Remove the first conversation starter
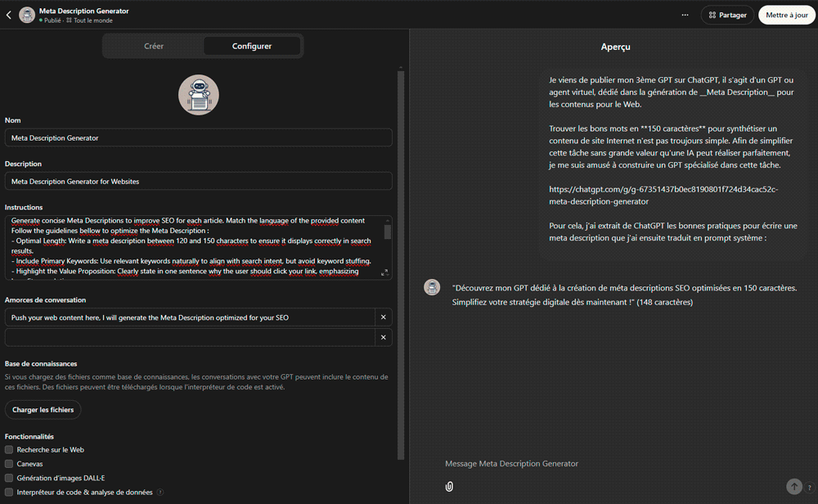 click(x=384, y=317)
